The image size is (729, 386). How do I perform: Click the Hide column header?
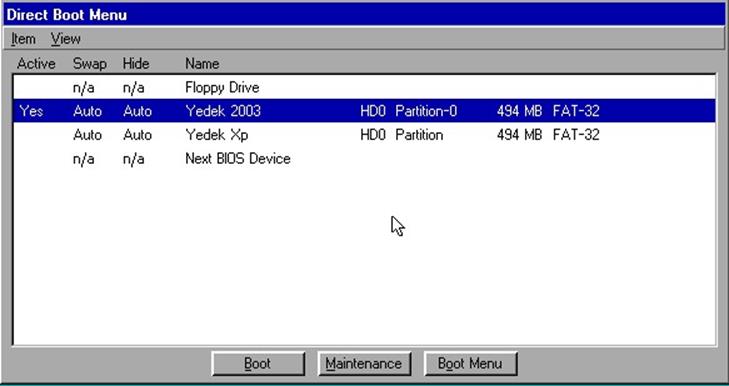136,64
